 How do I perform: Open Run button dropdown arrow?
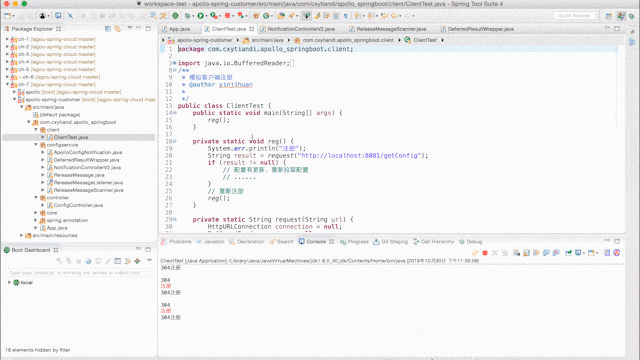[206, 16]
